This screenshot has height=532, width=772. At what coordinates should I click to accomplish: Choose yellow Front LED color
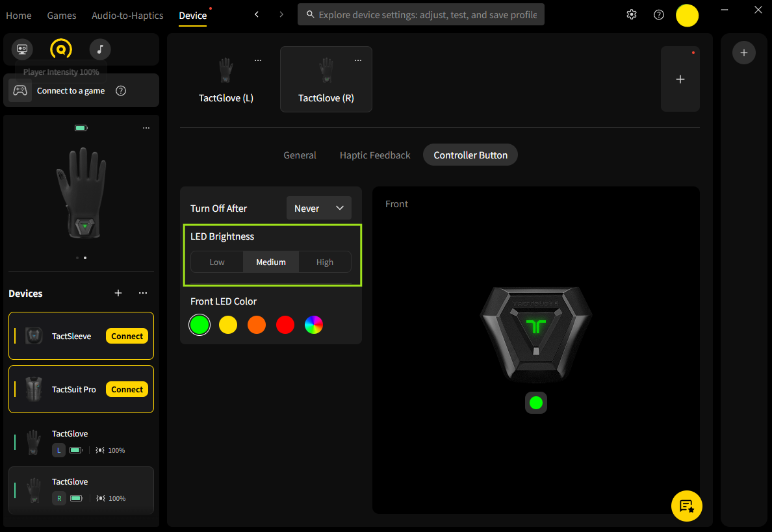(x=228, y=325)
